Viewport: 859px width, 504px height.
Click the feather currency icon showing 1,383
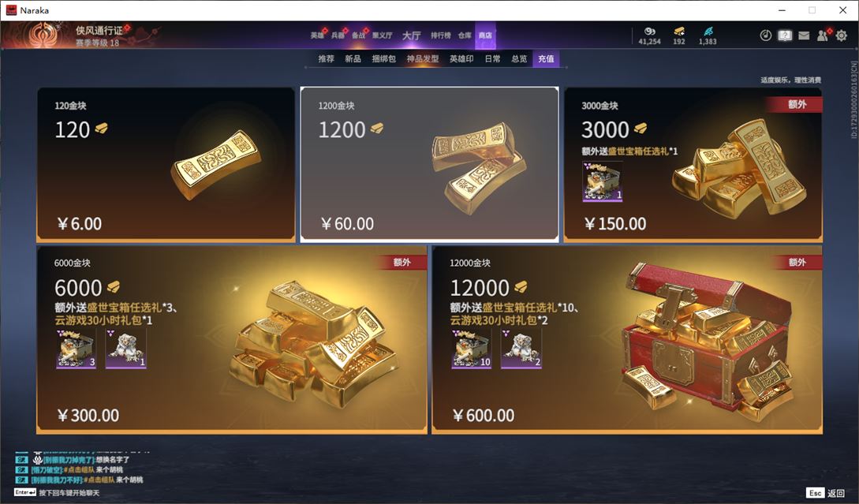(708, 32)
